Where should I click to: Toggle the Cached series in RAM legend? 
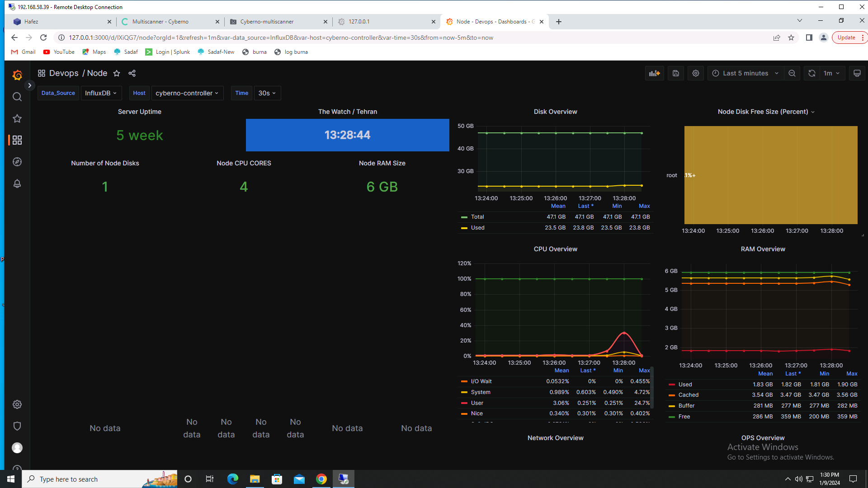pyautogui.click(x=688, y=395)
